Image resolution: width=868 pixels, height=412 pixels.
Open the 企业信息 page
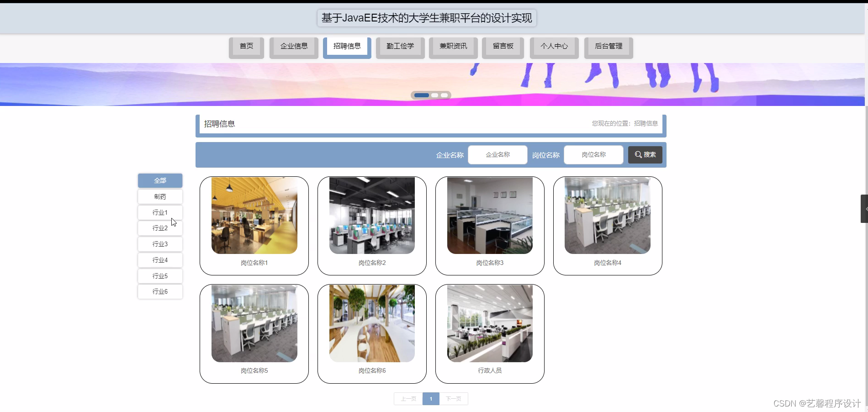(x=293, y=46)
